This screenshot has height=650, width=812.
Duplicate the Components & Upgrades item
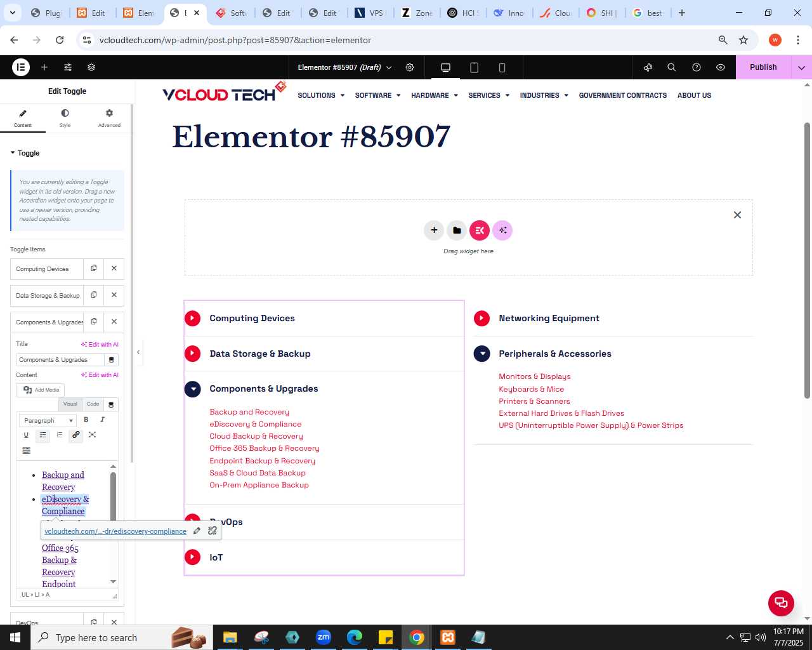[x=94, y=322]
